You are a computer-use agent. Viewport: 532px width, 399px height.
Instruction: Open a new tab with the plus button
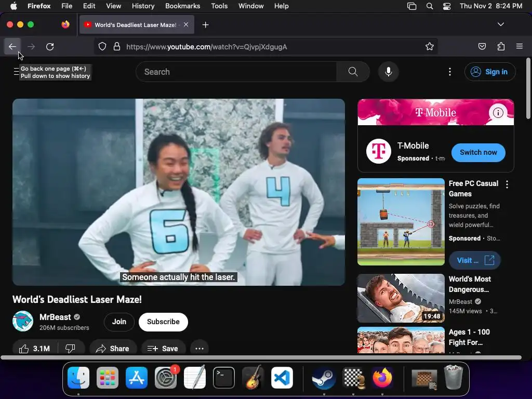[206, 25]
